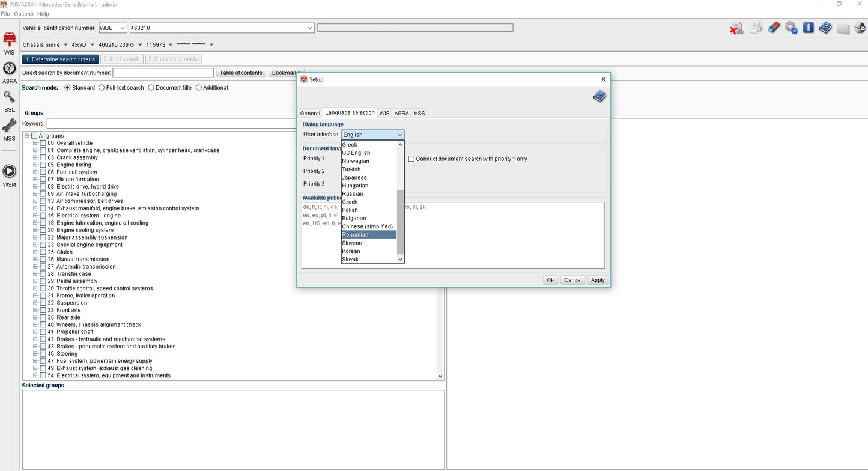
Task: Click the red eraser icon in toolbar
Action: pyautogui.click(x=774, y=28)
